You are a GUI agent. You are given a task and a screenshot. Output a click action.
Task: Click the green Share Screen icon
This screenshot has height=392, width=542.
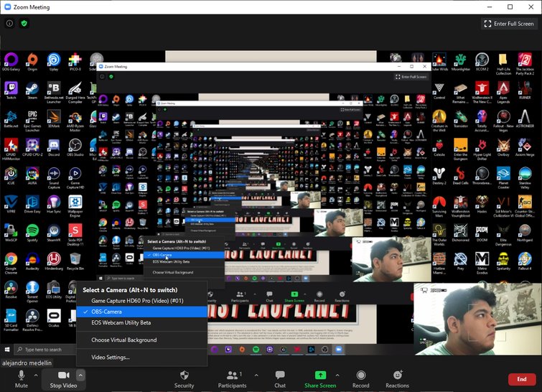pyautogui.click(x=320, y=375)
